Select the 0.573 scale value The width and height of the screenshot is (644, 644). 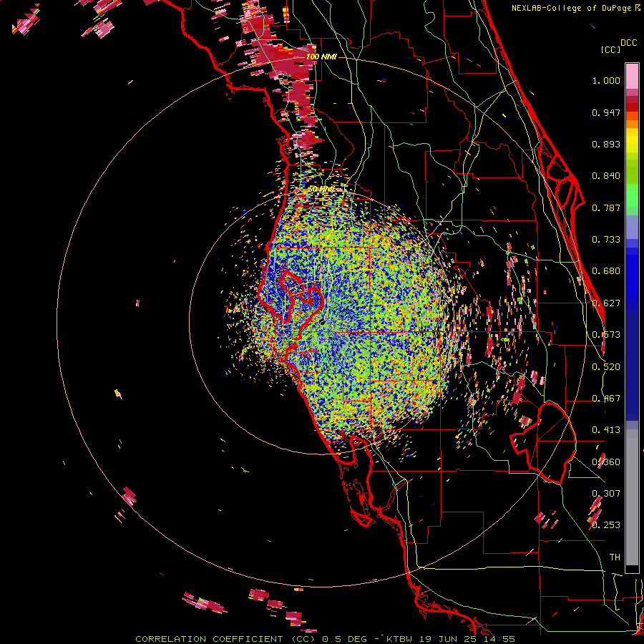click(606, 335)
